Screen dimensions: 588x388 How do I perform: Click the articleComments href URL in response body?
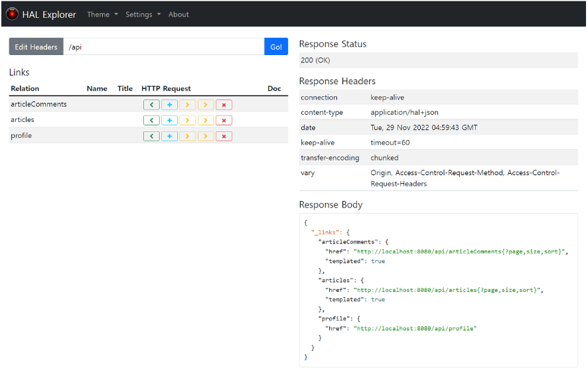click(461, 251)
